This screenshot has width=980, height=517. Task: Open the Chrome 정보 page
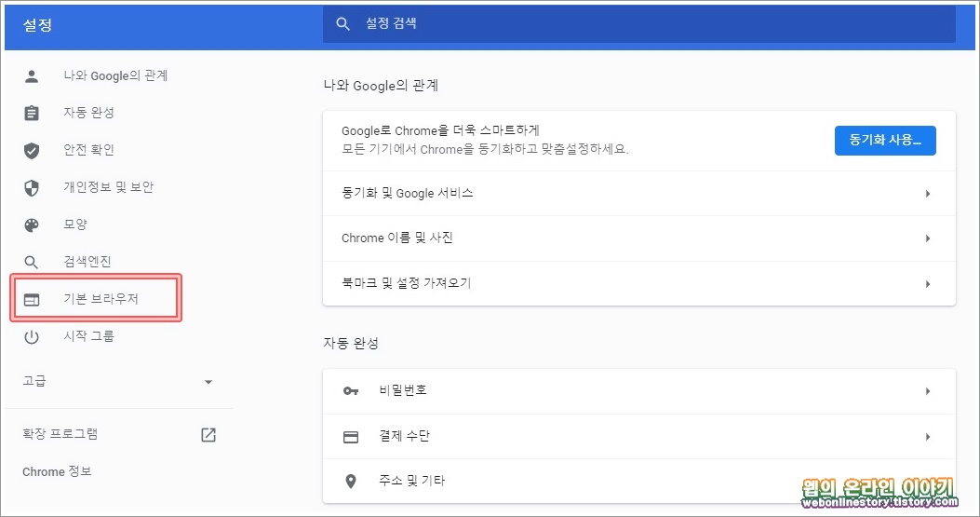coord(57,471)
